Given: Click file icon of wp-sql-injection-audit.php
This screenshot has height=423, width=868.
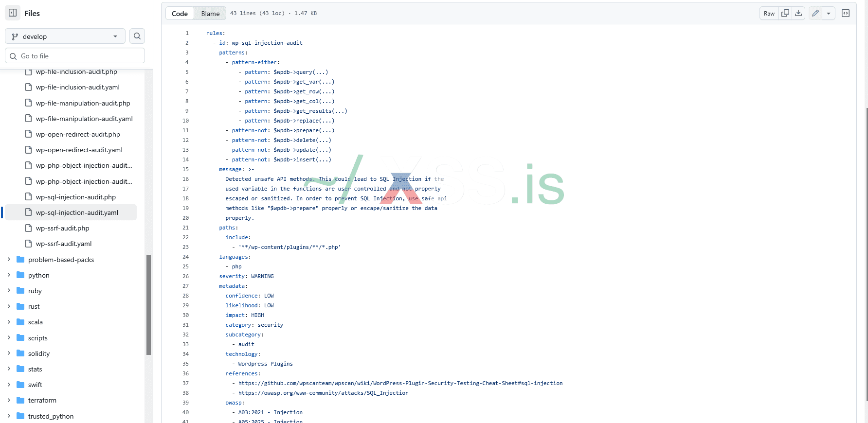Looking at the screenshot, I should (x=28, y=197).
